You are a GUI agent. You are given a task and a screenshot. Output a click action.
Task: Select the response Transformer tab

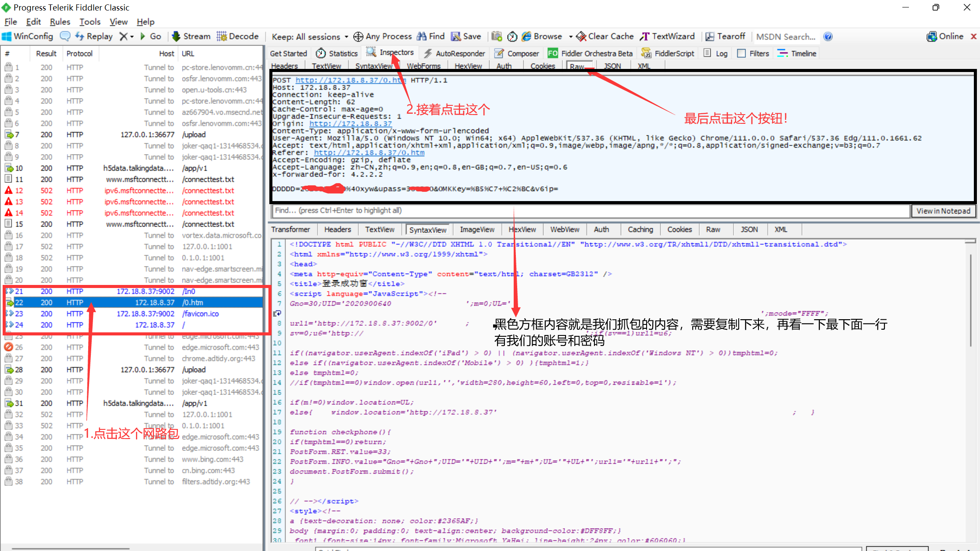(290, 229)
